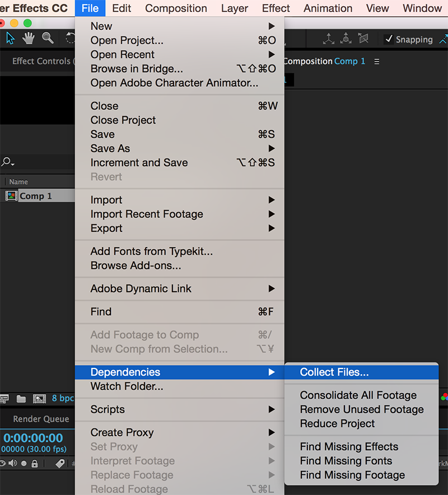Viewport: 448px width, 495px height.
Task: Choose Watch Folder...
Action: (180, 386)
